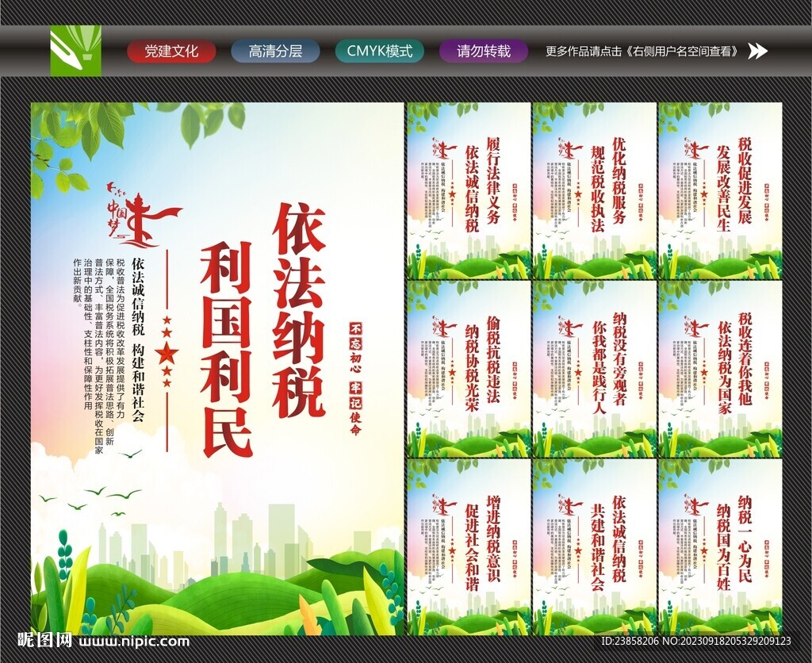Click the large 依法纳税 headline text
The image size is (812, 663).
299,310
